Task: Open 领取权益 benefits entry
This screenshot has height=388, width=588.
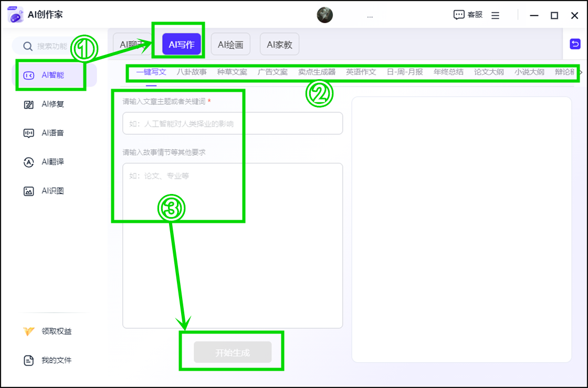Action: pos(56,331)
